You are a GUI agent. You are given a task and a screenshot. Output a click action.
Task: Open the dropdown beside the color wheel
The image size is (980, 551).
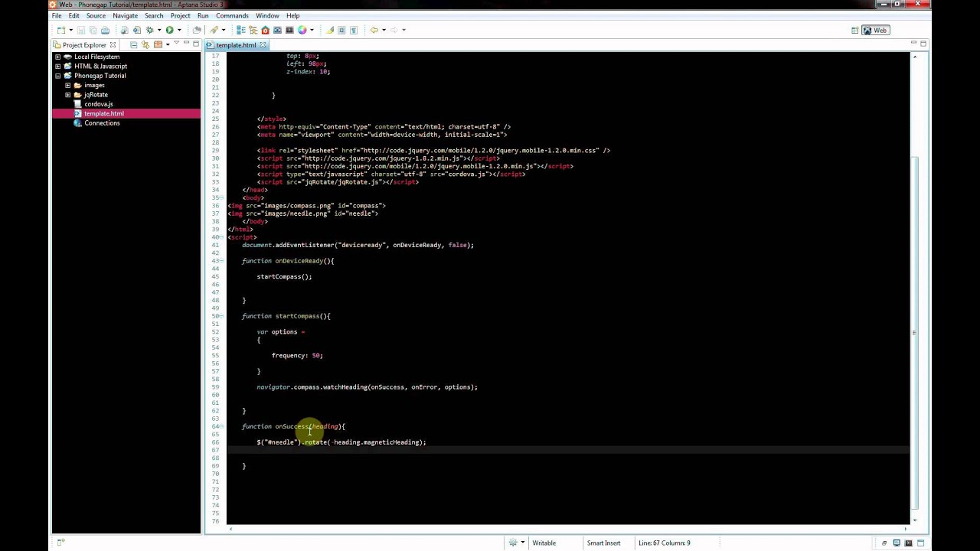[312, 30]
